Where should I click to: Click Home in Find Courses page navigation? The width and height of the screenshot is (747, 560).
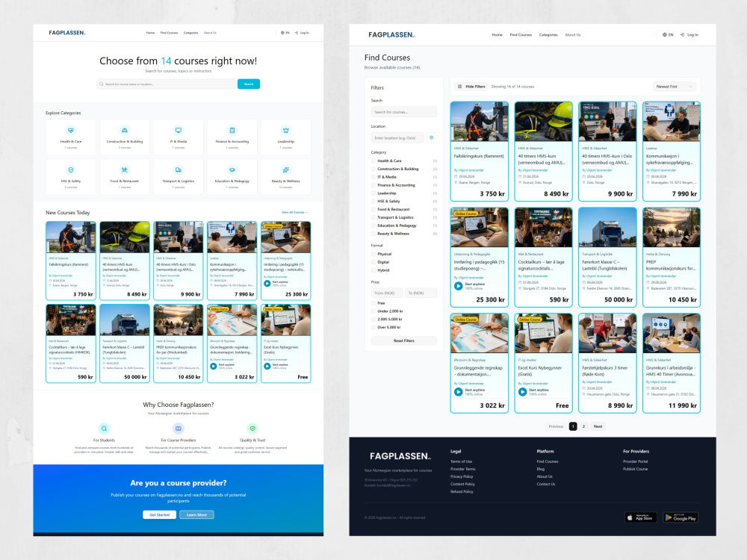point(497,35)
